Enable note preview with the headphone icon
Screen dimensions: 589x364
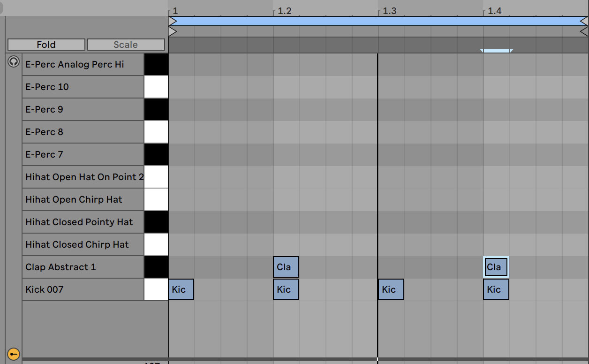[x=13, y=61]
